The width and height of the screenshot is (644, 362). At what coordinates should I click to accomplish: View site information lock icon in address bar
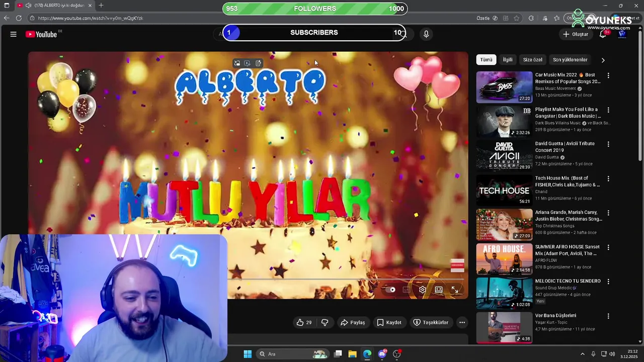tap(32, 18)
